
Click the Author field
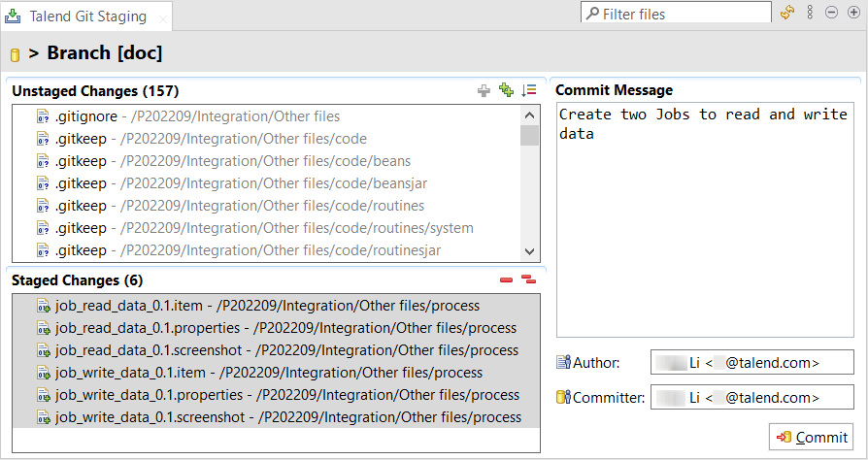click(752, 363)
